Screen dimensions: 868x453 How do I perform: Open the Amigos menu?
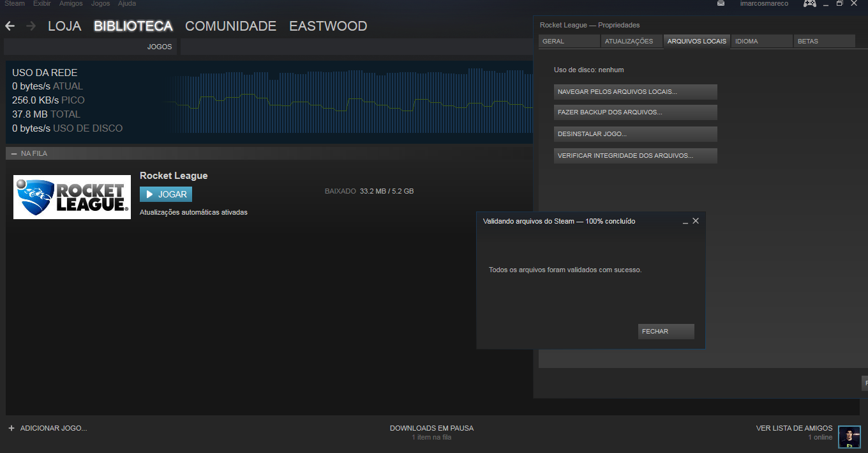(71, 4)
